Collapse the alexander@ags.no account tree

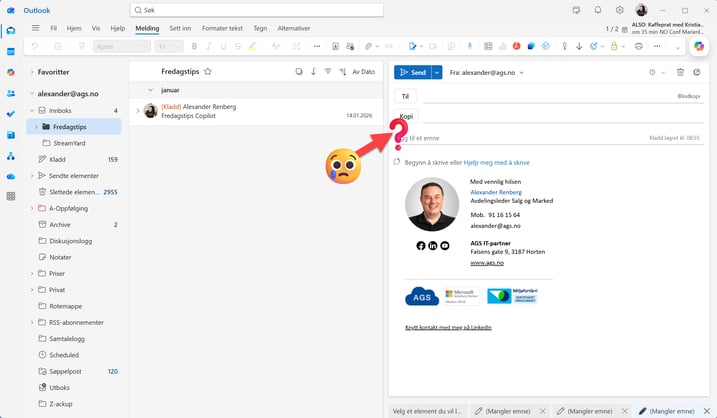tap(32, 94)
